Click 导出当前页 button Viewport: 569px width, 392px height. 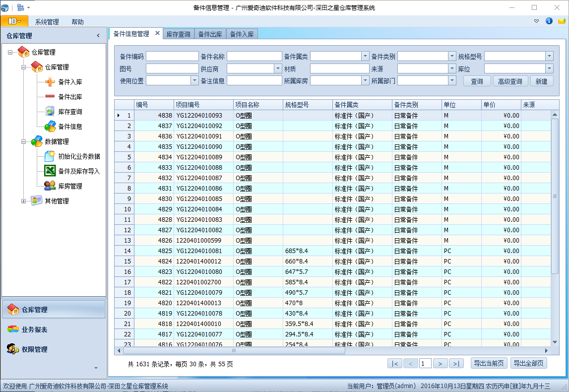pos(489,363)
